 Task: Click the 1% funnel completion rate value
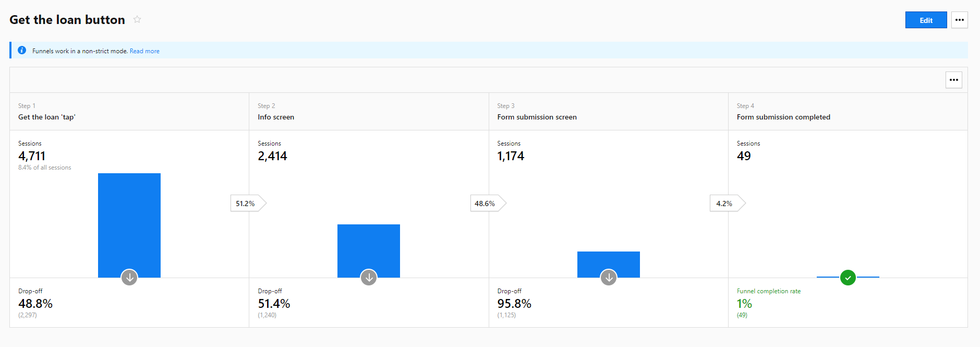click(744, 304)
